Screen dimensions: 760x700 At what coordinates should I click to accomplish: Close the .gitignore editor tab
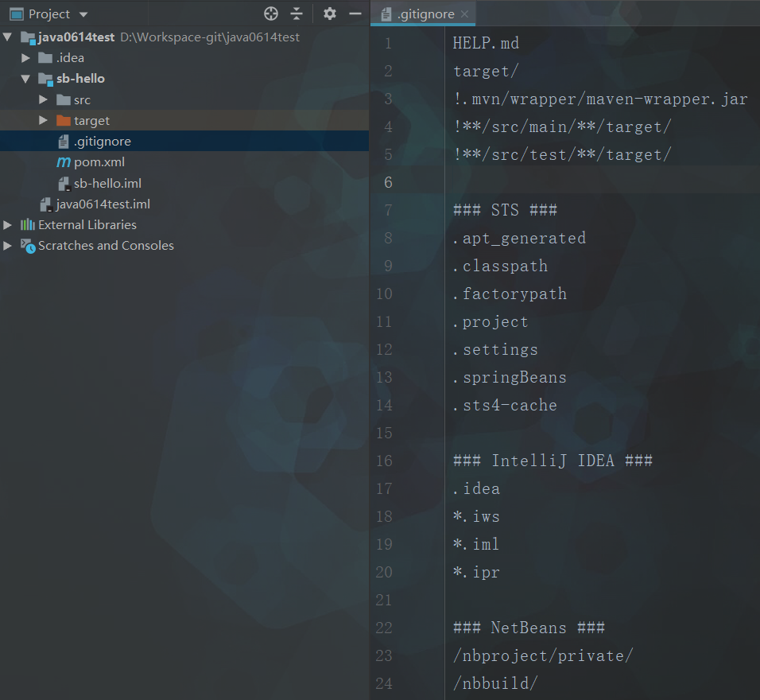coord(465,14)
